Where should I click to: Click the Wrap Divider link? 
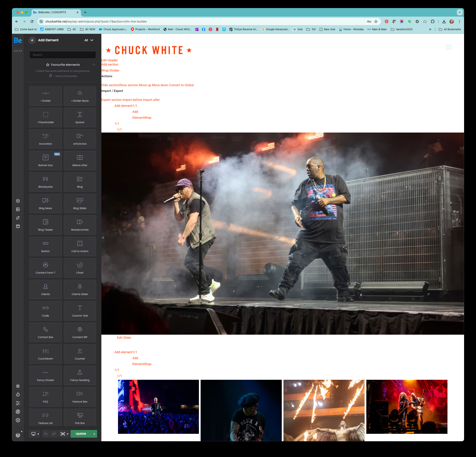point(110,70)
